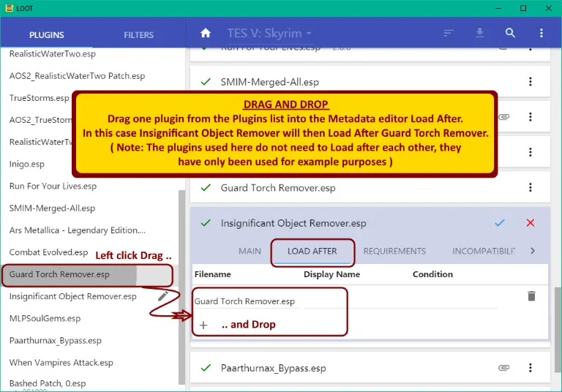Open the INCOMPATIBILITIES editor tab
Viewport: 562px width, 392px height.
(x=484, y=251)
